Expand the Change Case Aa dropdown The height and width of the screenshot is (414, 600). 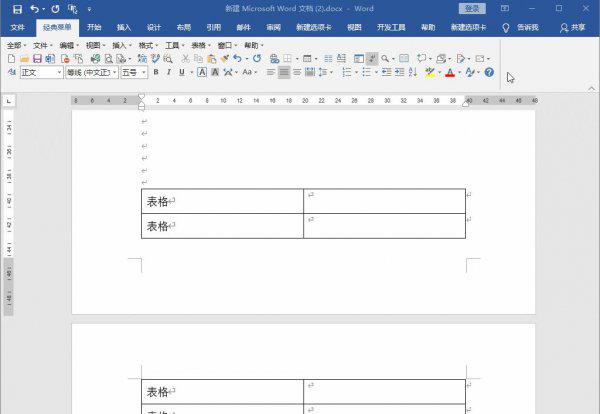[256, 72]
